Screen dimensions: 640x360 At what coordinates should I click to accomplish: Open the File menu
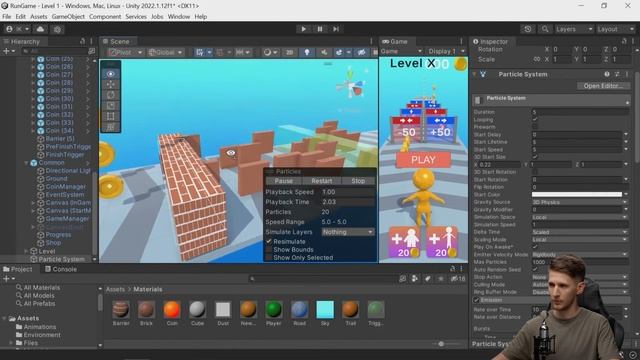[7, 16]
